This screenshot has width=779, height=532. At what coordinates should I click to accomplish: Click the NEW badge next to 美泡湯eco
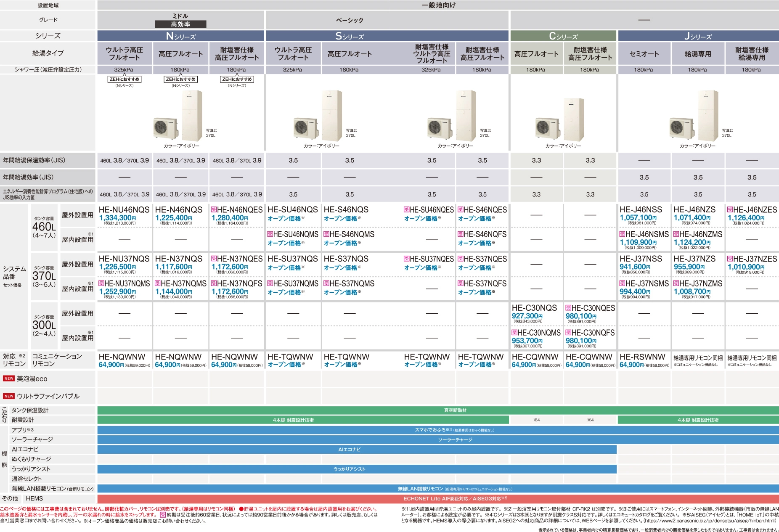(8, 378)
